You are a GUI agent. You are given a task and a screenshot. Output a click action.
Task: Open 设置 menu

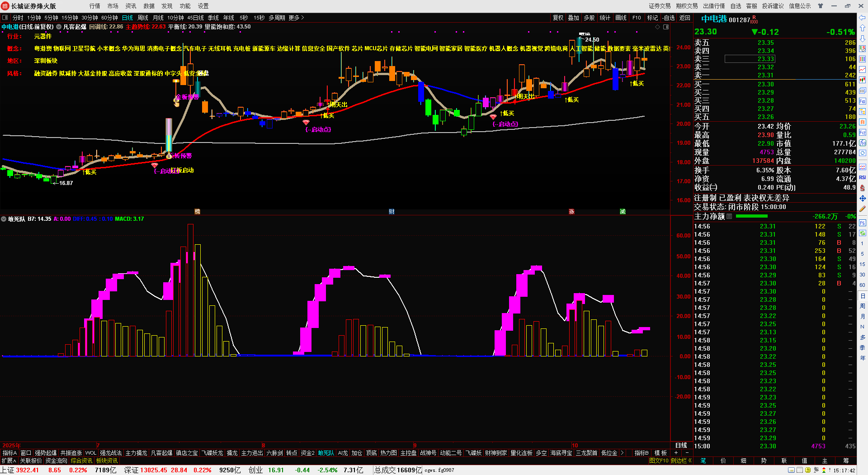click(x=203, y=6)
